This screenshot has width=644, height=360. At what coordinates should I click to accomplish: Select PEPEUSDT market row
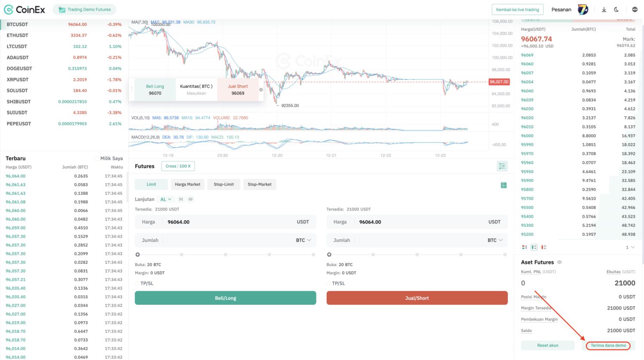tap(64, 124)
